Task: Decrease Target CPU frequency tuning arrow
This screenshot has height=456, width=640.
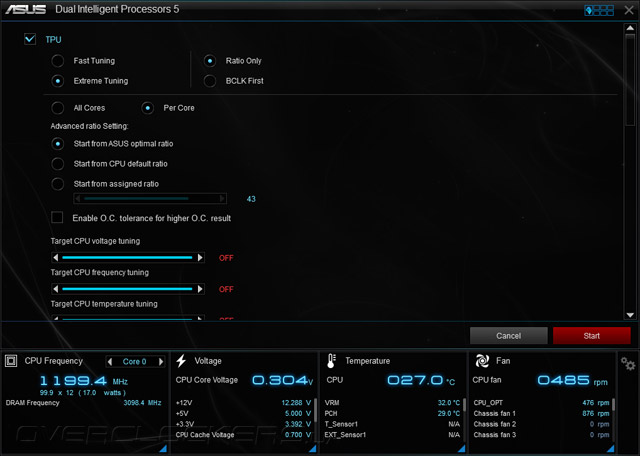Action: click(x=56, y=289)
